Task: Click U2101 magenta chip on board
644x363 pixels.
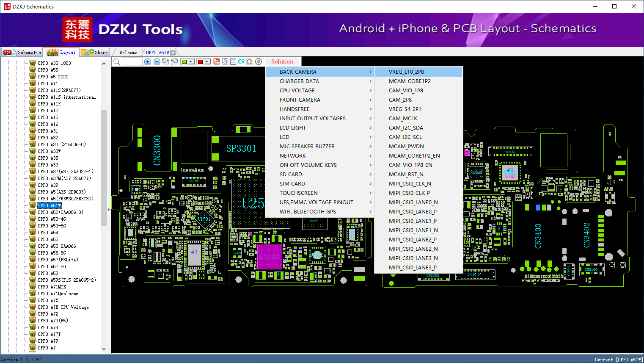Action: (x=270, y=256)
